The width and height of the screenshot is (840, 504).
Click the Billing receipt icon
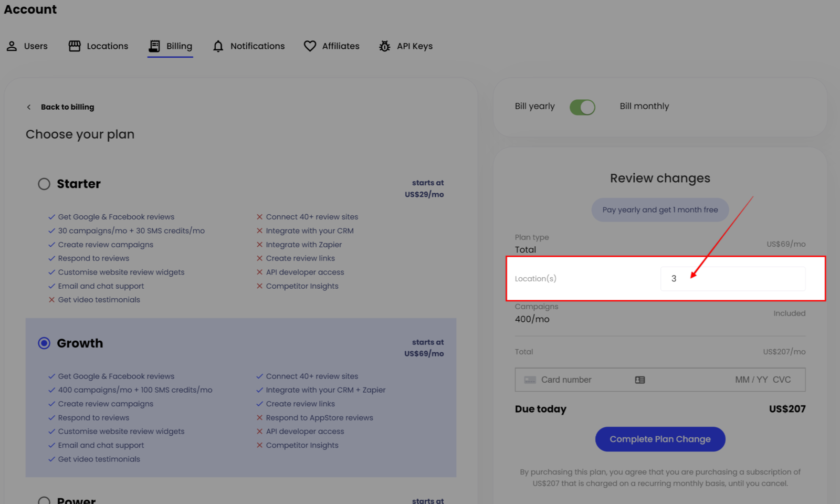[x=154, y=46]
